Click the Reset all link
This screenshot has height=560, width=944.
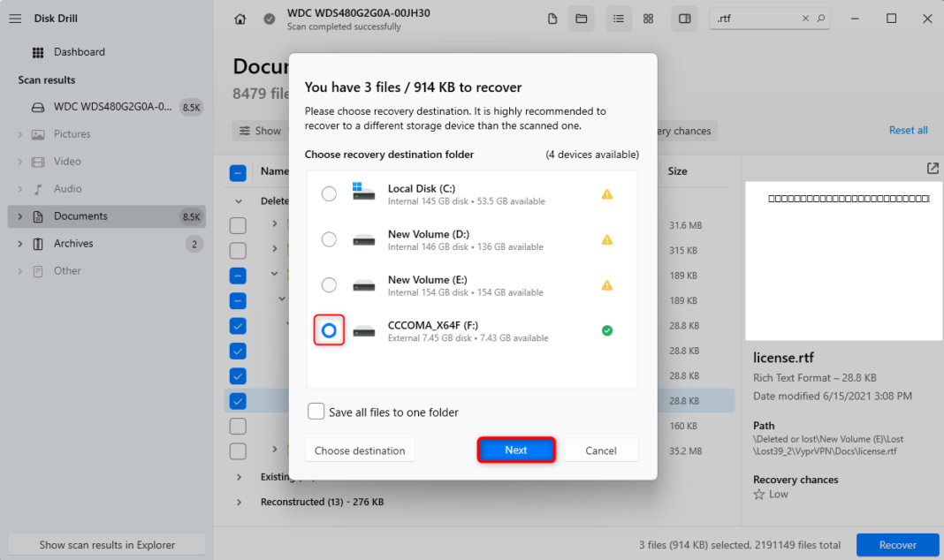(x=908, y=130)
